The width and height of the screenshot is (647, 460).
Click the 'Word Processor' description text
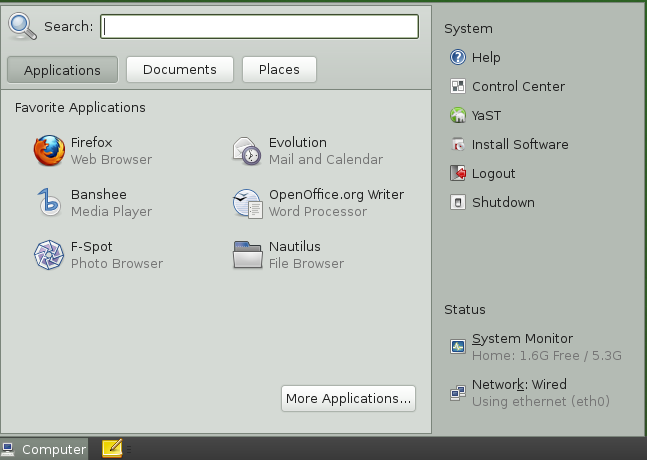pos(318,211)
